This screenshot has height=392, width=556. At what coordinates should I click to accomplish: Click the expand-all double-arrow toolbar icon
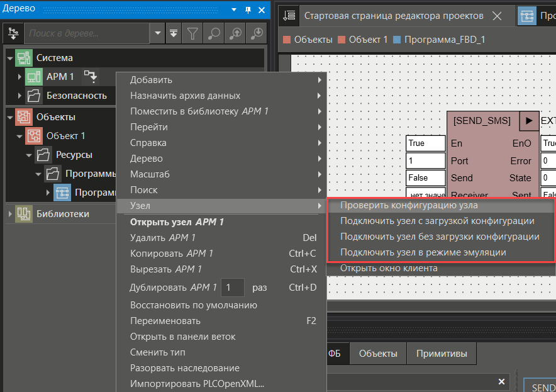point(174,32)
